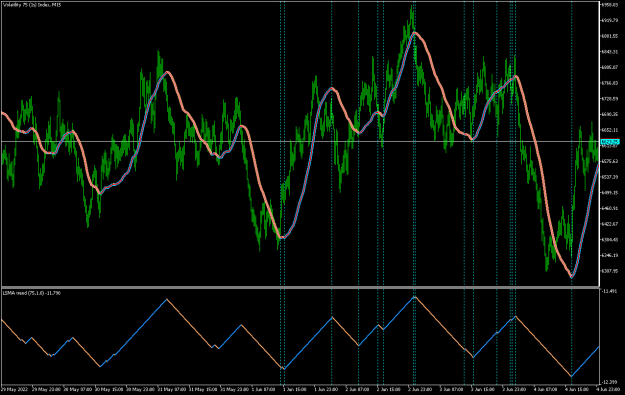Click the '4 Jun 15:00' time axis label
This screenshot has width=625, height=395.
coord(577,389)
